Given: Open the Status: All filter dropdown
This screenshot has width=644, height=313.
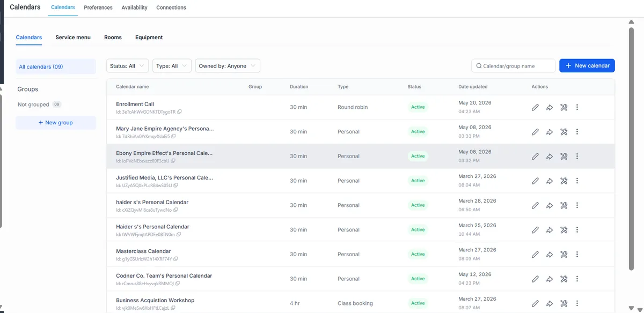Looking at the screenshot, I should 127,66.
